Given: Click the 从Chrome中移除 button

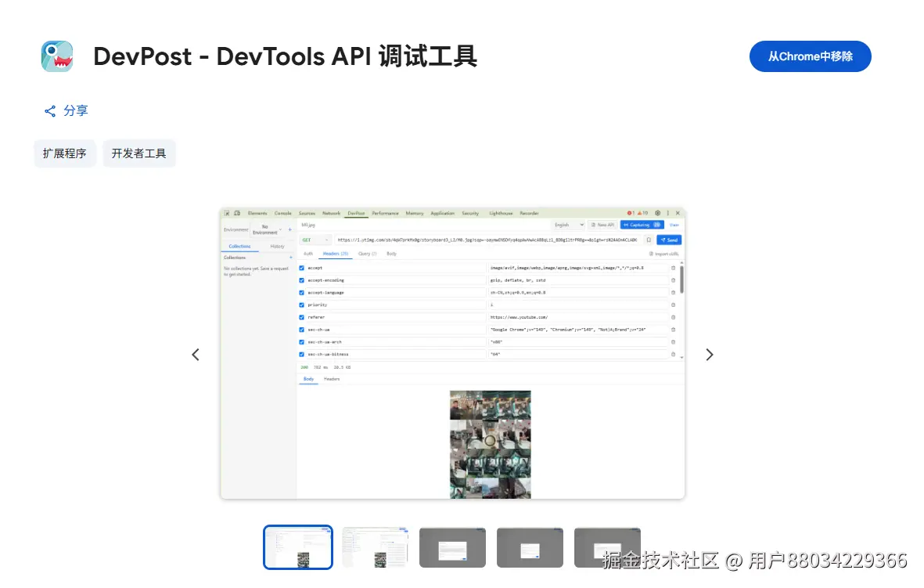Looking at the screenshot, I should pyautogui.click(x=811, y=56).
